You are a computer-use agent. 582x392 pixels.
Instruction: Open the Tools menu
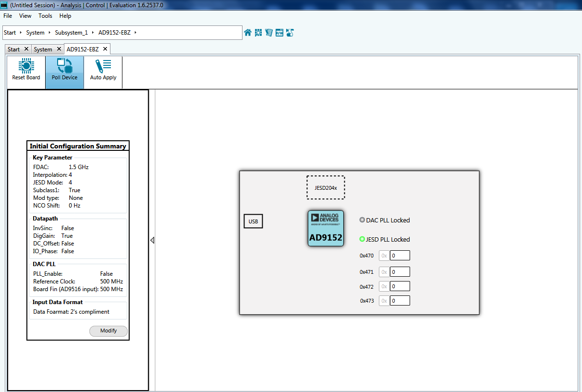coord(45,16)
